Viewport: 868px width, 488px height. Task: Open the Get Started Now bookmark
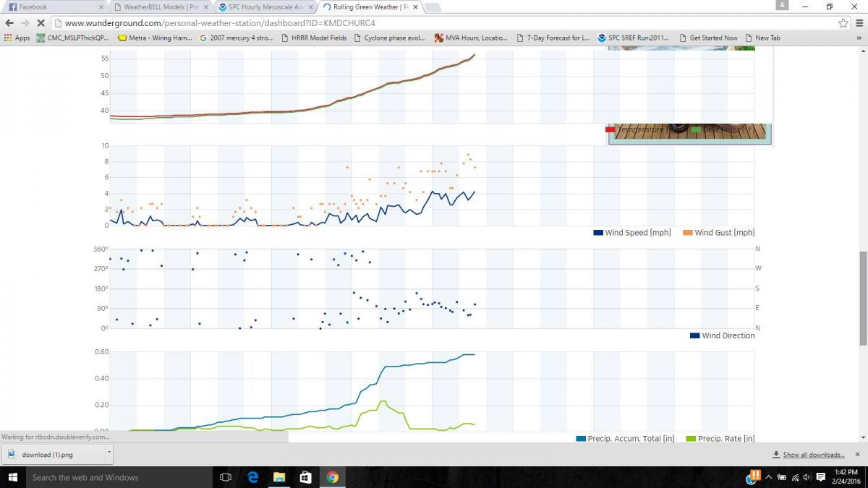[x=708, y=38]
